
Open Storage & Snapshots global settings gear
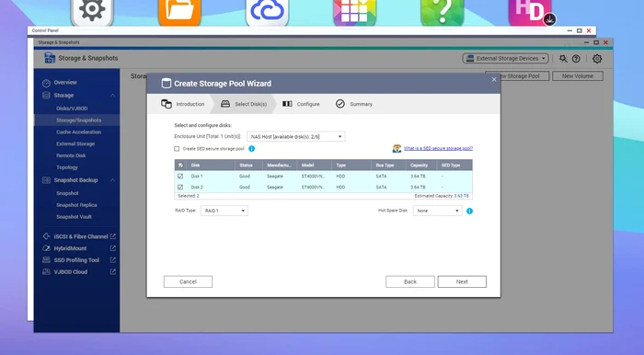click(x=597, y=59)
